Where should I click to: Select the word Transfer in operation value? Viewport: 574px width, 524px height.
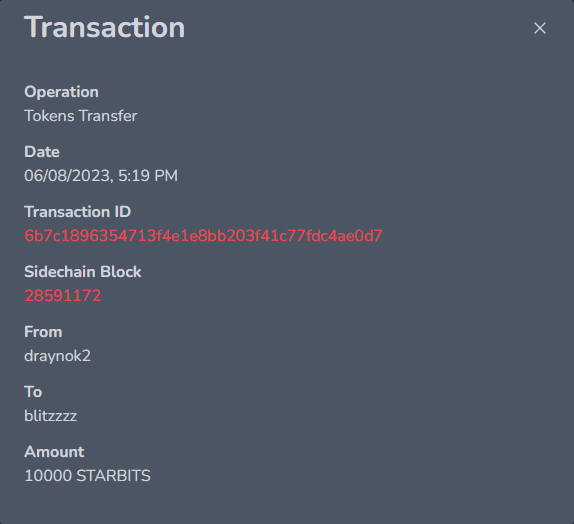click(x=108, y=116)
